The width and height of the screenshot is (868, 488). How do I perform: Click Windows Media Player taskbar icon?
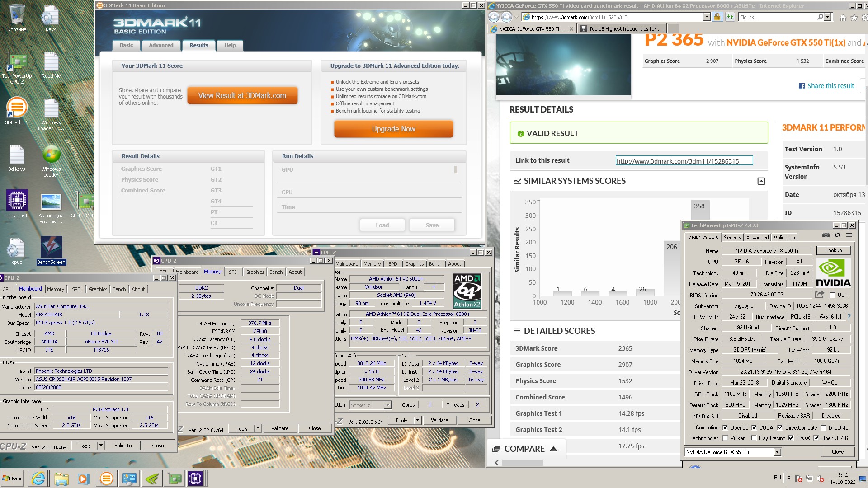84,478
